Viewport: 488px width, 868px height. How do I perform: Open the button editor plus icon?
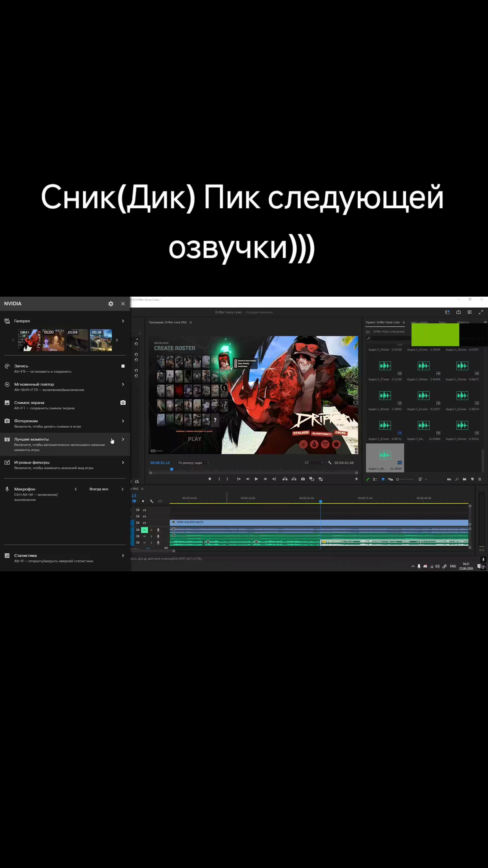point(356,479)
